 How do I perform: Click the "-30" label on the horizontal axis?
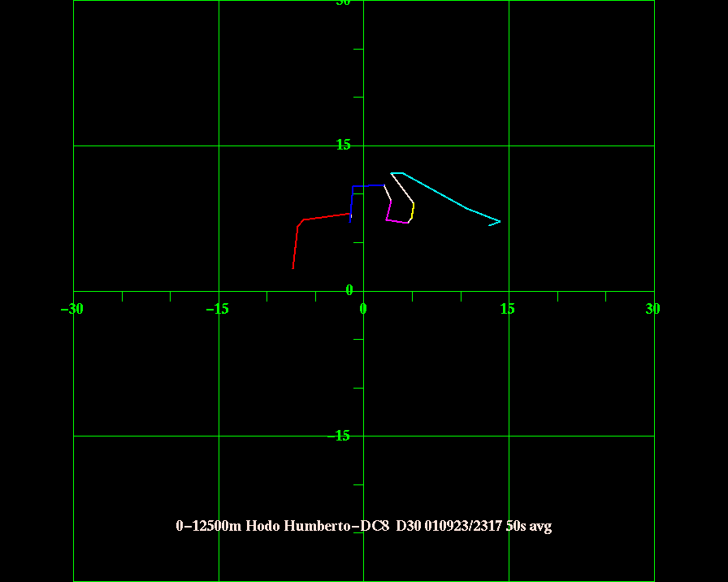[x=72, y=309]
